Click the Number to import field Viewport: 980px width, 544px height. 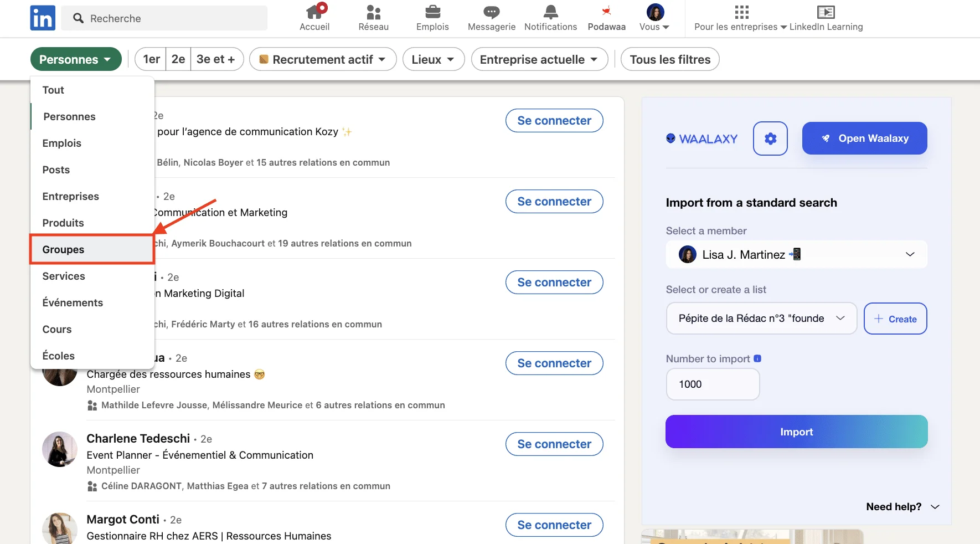pyautogui.click(x=713, y=384)
